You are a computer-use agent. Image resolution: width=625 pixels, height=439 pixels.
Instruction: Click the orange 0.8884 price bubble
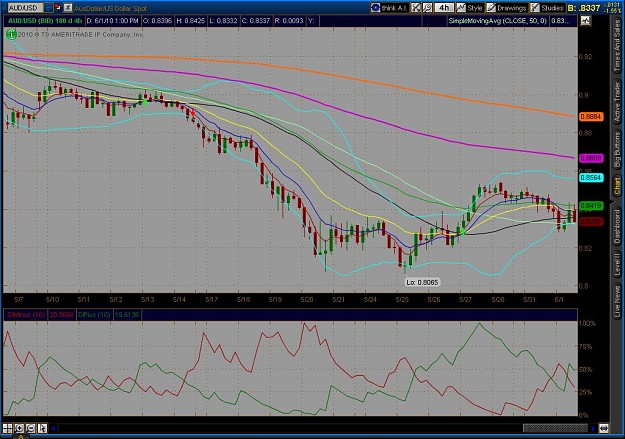pyautogui.click(x=591, y=116)
